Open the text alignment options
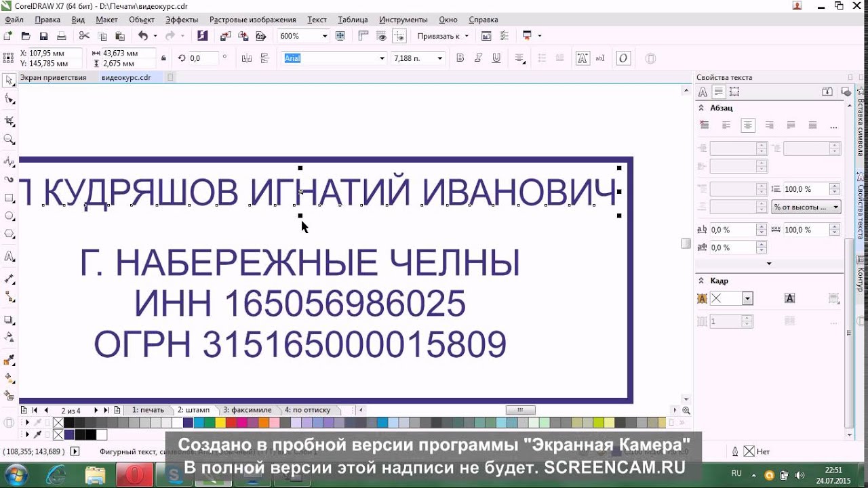 (x=520, y=58)
